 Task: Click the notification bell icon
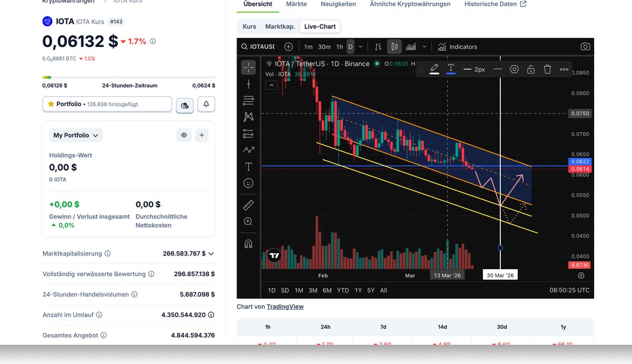pos(206,104)
